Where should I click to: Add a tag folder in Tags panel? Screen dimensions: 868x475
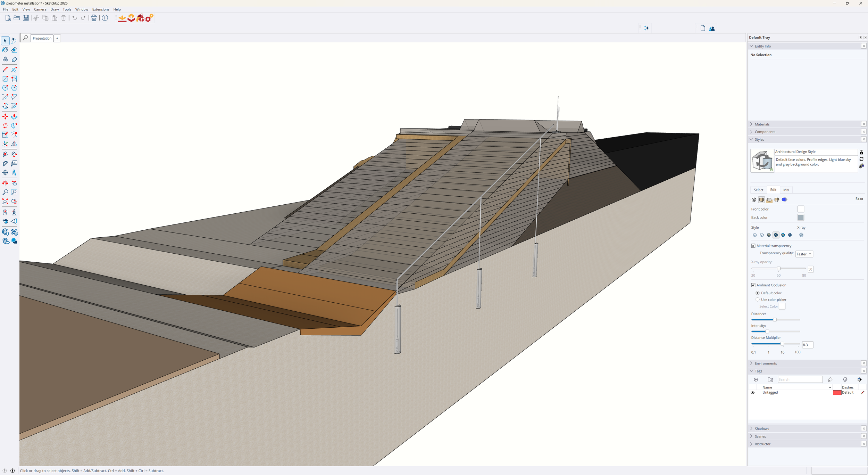pos(770,380)
